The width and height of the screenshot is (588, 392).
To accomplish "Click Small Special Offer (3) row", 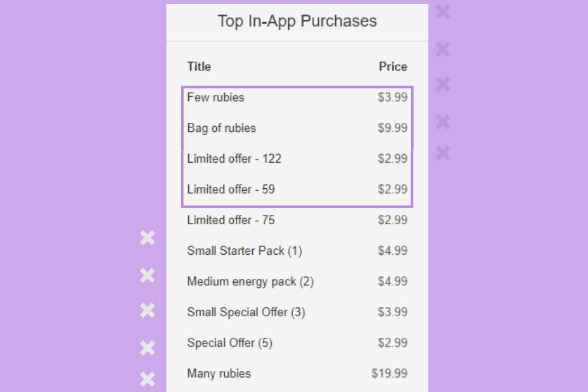I will click(x=246, y=312).
